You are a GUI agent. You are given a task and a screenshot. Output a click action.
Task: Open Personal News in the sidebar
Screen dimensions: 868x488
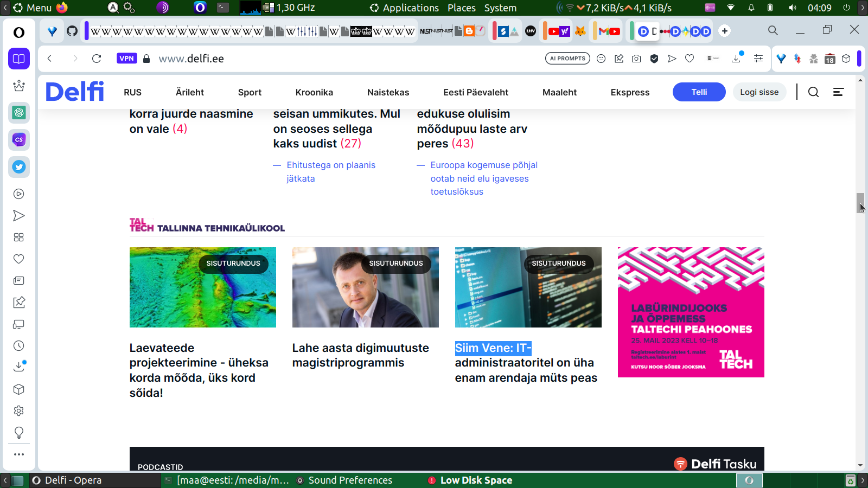tap(19, 281)
